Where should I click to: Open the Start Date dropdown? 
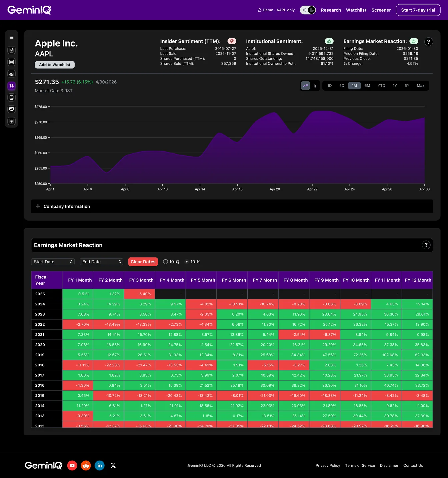click(53, 262)
